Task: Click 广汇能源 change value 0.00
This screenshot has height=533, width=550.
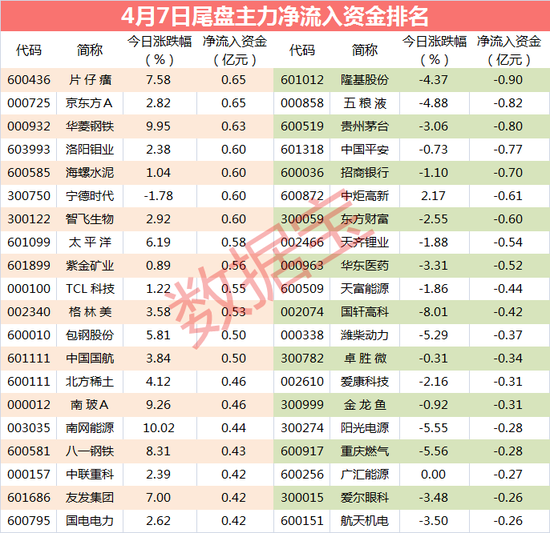Action: [434, 474]
